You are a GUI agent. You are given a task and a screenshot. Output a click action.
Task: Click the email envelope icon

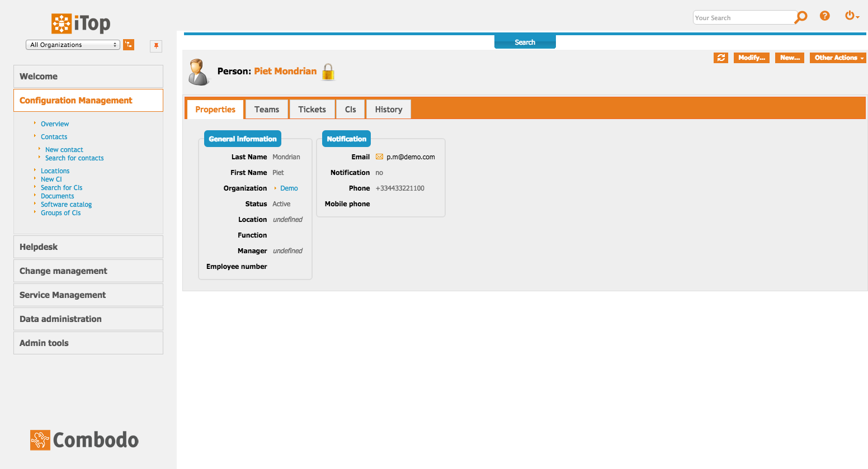coord(379,157)
